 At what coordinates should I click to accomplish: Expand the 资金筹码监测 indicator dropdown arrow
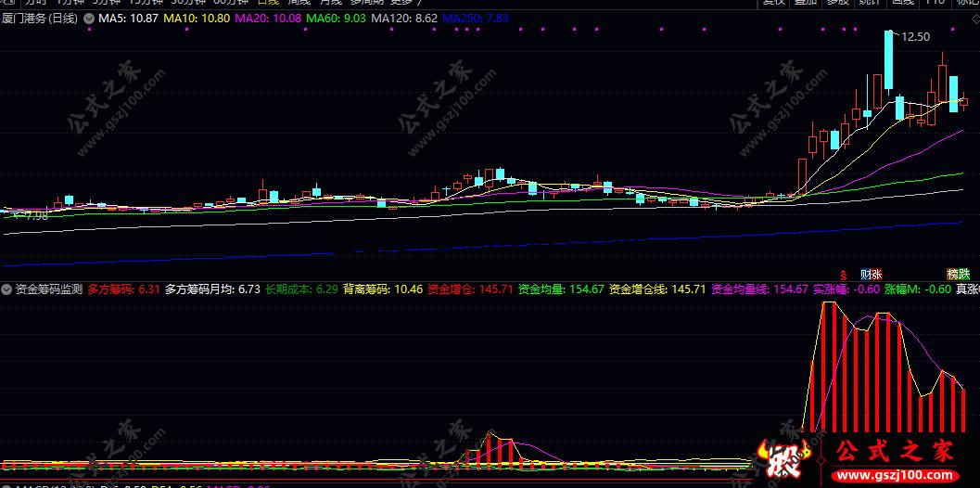[x=6, y=289]
